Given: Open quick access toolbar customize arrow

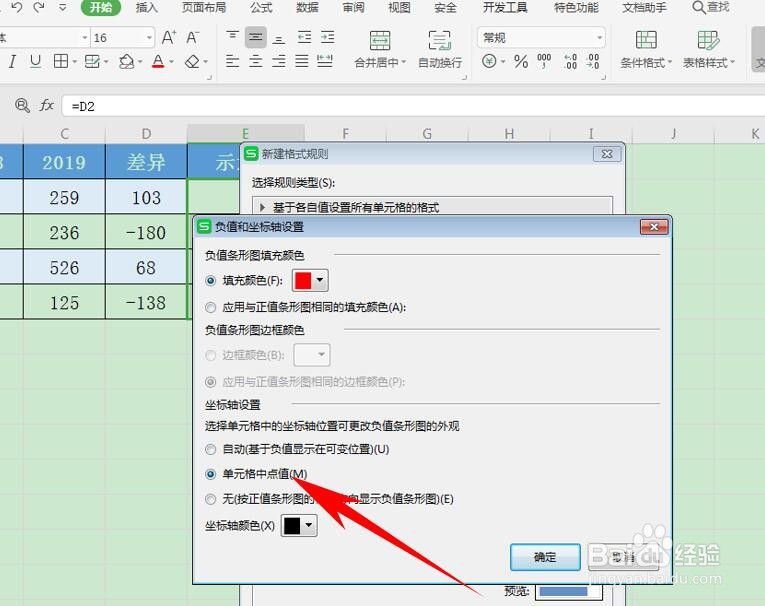Looking at the screenshot, I should pyautogui.click(x=62, y=7).
